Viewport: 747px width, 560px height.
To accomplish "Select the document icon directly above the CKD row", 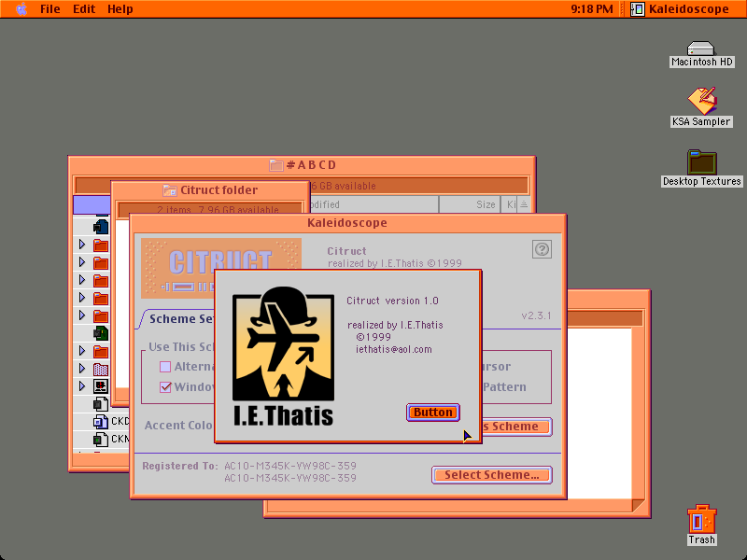I will pos(101,404).
